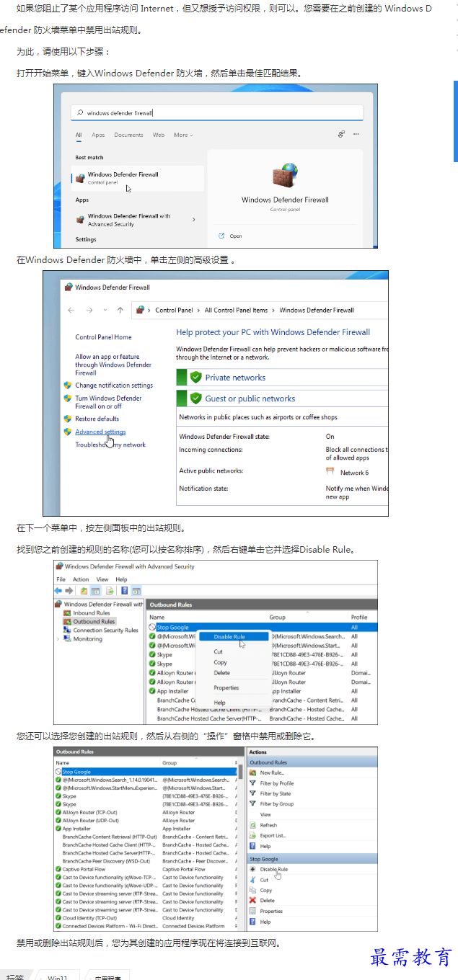
Task: Click Filter by State in Actions pane
Action: tap(276, 793)
